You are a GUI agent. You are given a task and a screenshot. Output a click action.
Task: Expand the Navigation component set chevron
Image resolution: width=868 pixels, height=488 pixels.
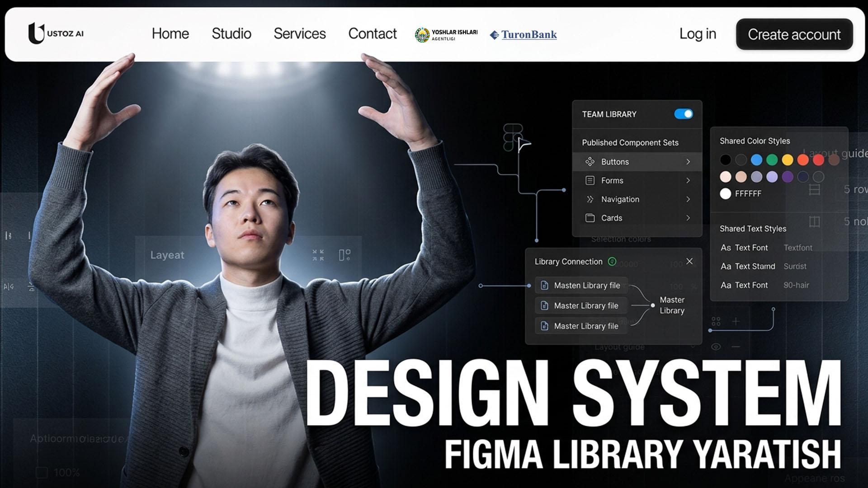click(x=688, y=199)
